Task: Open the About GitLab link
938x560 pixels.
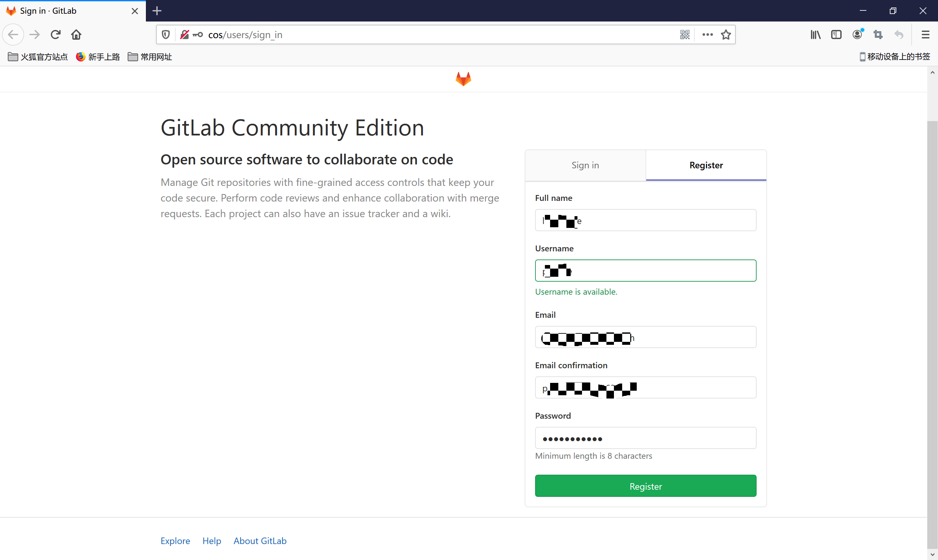Action: 260,541
